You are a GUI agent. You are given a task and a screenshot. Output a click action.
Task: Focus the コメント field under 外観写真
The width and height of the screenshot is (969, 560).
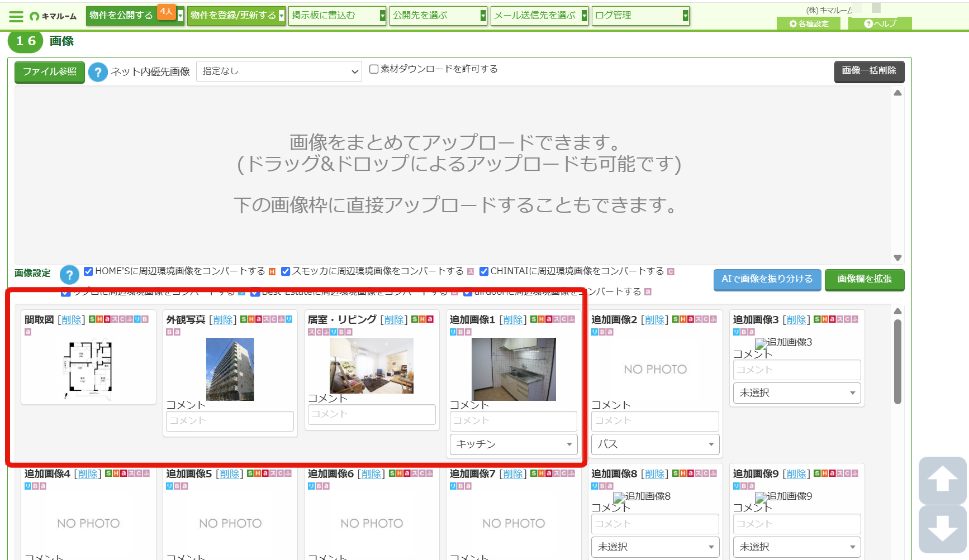[x=230, y=421]
